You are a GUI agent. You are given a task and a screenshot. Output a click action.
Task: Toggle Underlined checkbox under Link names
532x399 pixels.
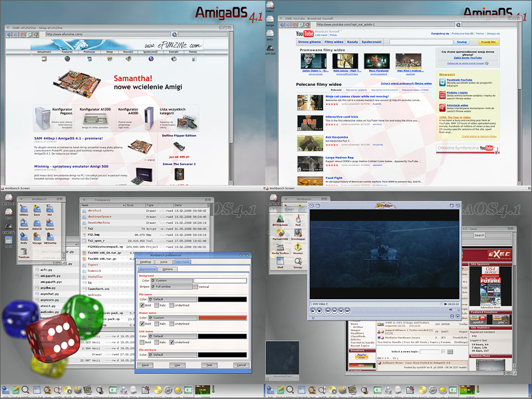[x=172, y=342]
